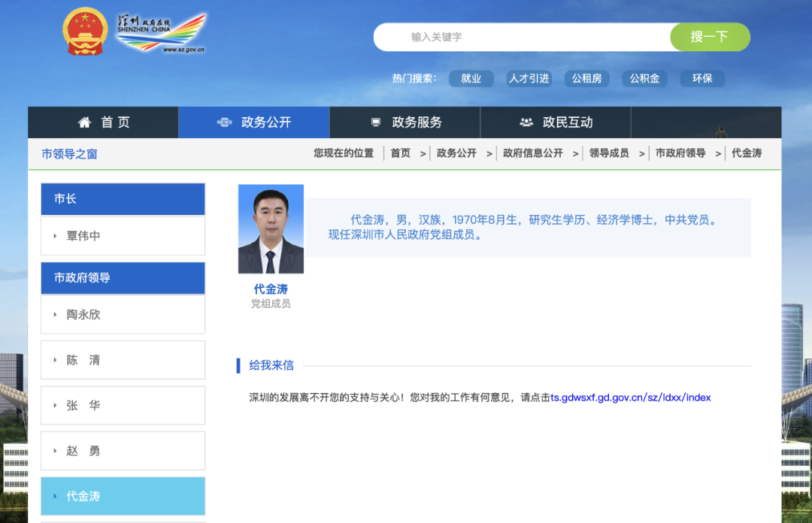
Task: Click the ts.gdwsxf.gd.gov.cn feedback link
Action: (630, 398)
